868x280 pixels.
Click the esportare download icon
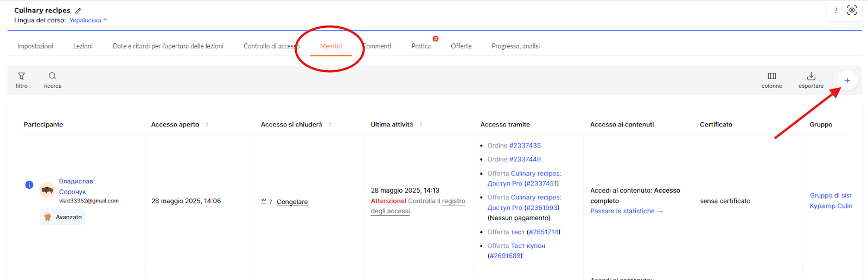click(x=811, y=77)
